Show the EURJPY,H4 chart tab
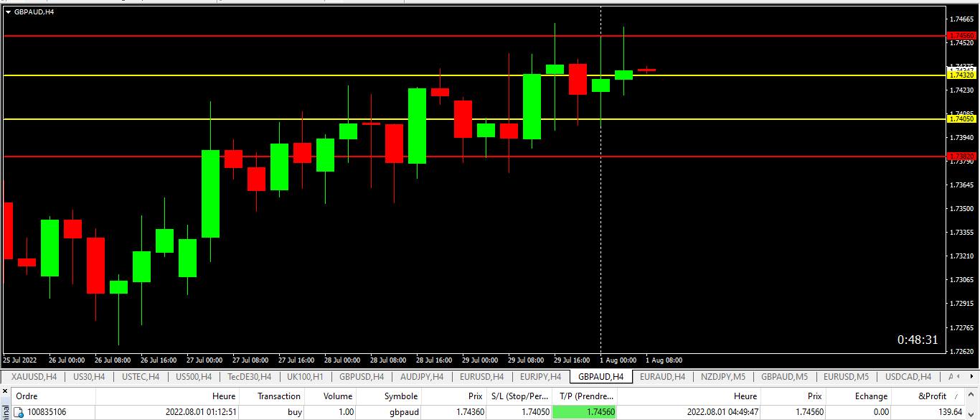This screenshot has width=980, height=420. point(540,376)
